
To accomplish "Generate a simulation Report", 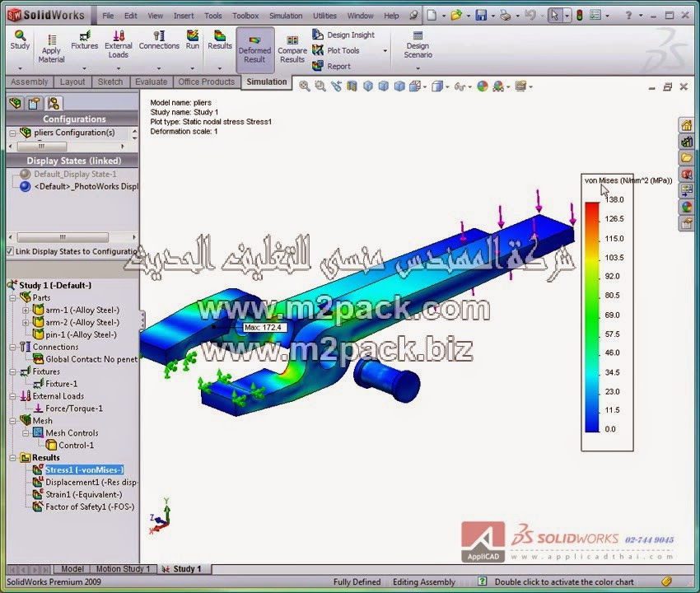I will pyautogui.click(x=331, y=66).
